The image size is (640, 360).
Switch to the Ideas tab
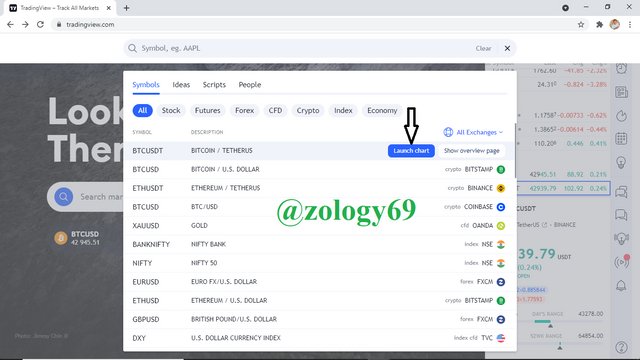point(181,85)
